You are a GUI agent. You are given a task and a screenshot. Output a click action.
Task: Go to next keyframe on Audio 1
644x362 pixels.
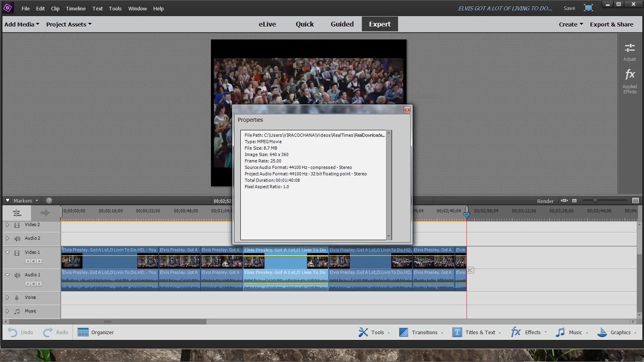[x=39, y=284]
